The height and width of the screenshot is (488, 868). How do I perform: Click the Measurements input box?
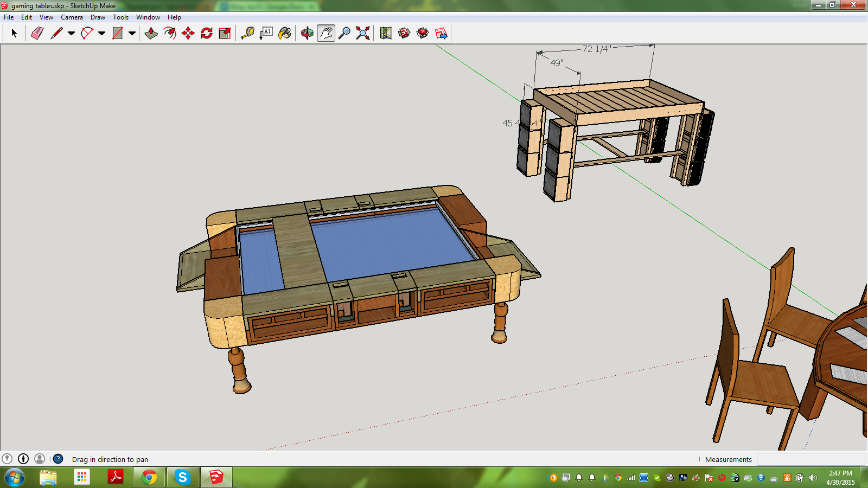coord(810,459)
